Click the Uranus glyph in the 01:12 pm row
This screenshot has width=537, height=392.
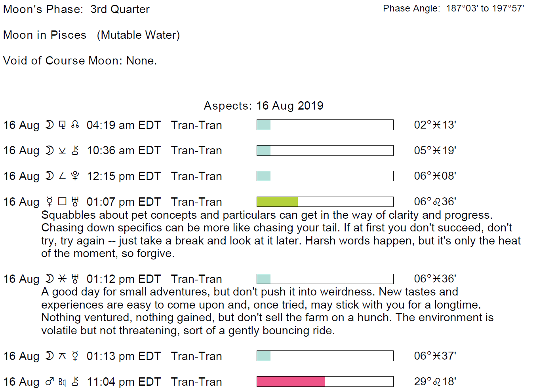click(75, 279)
